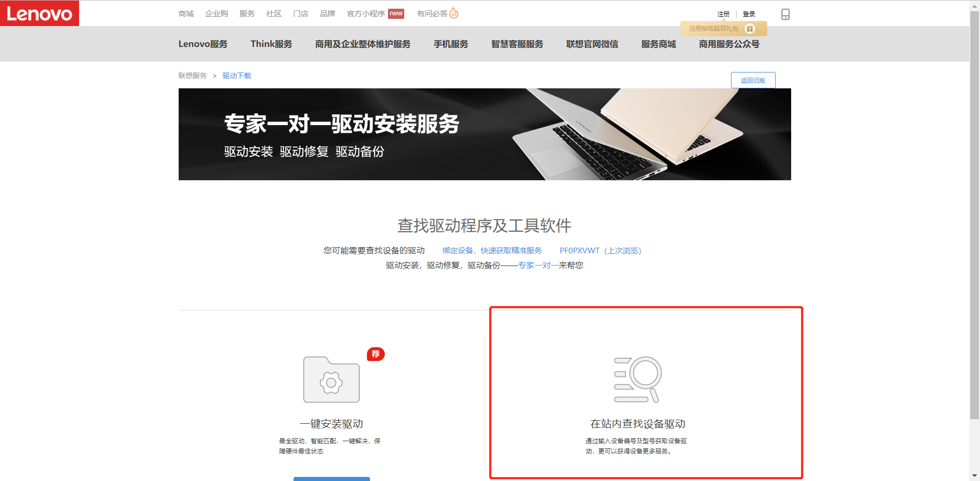Click the scrollbar down arrow
Image resolution: width=980 pixels, height=481 pixels.
(974, 476)
